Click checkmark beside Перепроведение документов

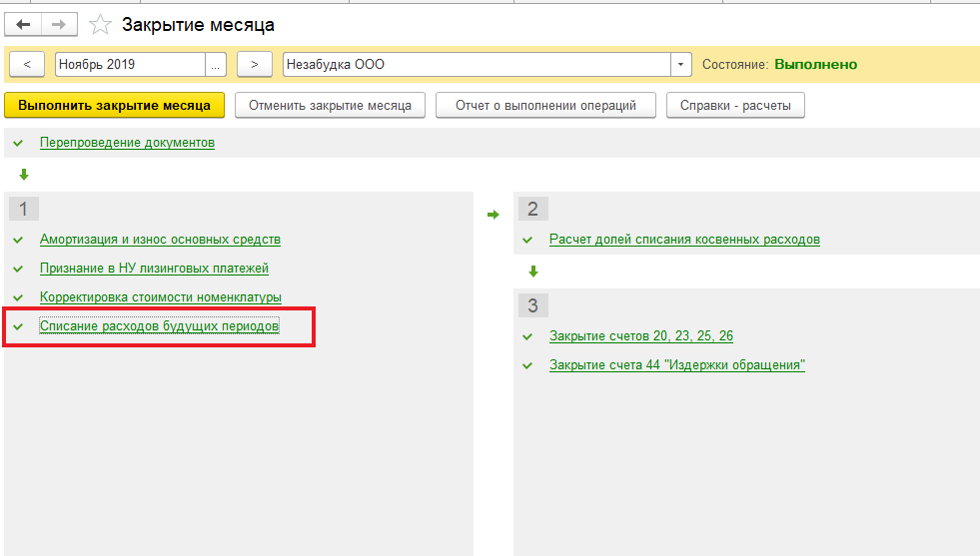(18, 143)
